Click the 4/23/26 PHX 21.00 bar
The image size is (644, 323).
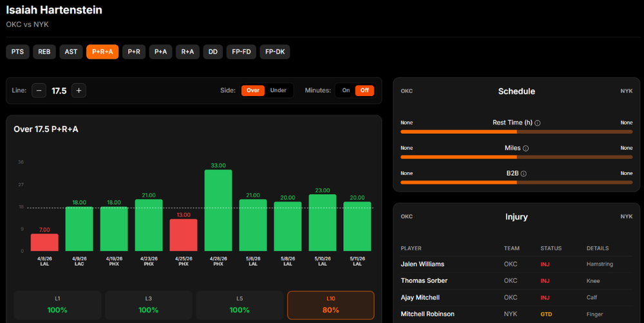tap(149, 225)
